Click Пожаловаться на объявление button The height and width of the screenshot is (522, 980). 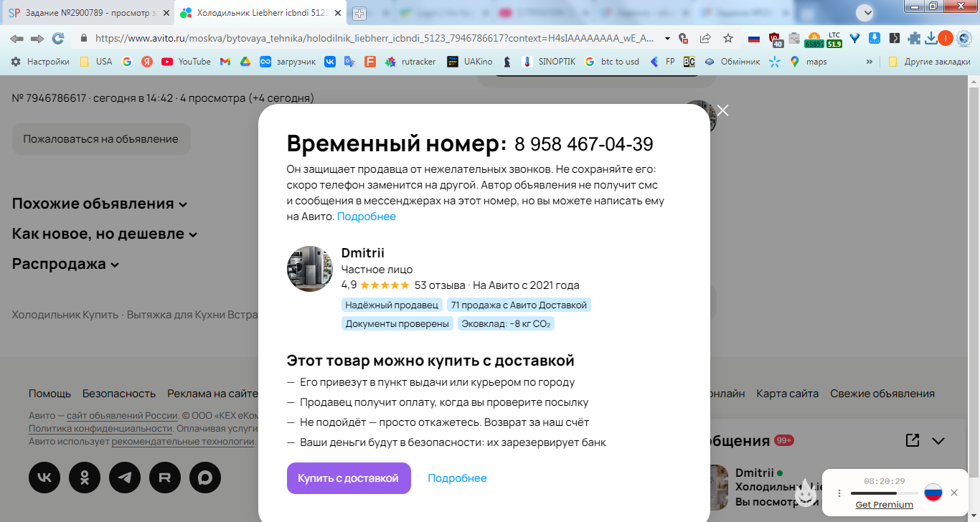(x=101, y=139)
